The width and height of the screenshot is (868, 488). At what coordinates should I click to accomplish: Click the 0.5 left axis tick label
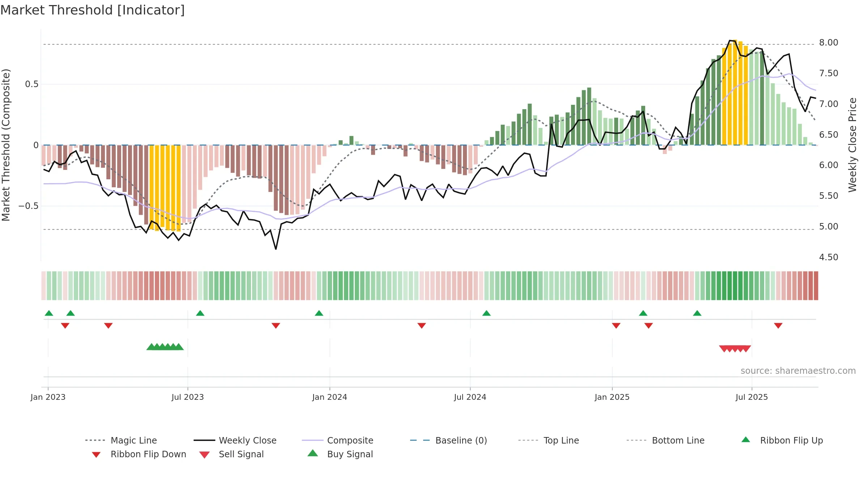pos(32,84)
